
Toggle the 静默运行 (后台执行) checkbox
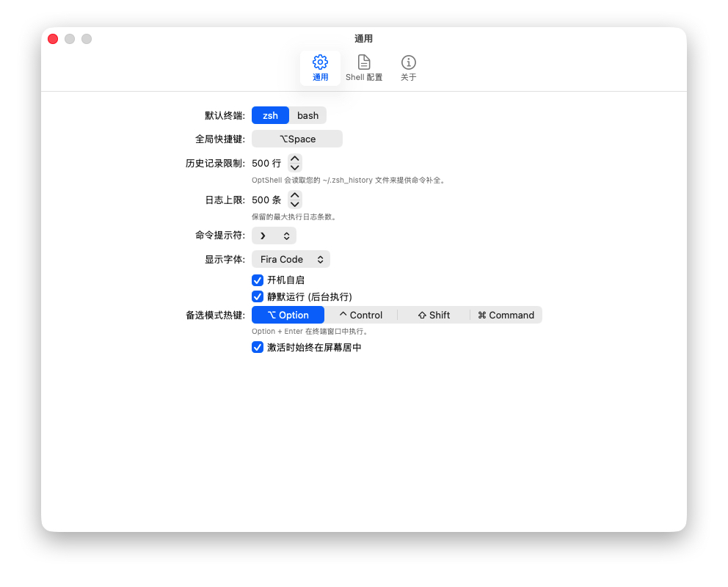[x=258, y=296]
